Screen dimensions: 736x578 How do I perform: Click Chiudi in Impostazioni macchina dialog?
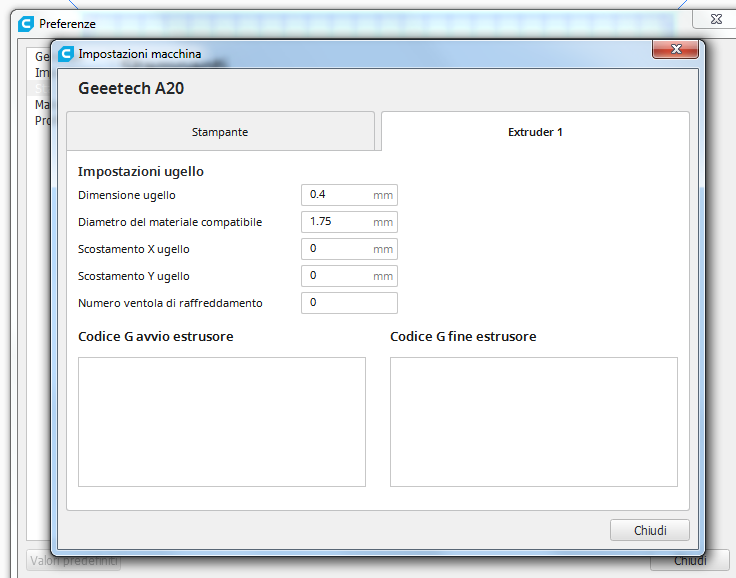click(650, 530)
